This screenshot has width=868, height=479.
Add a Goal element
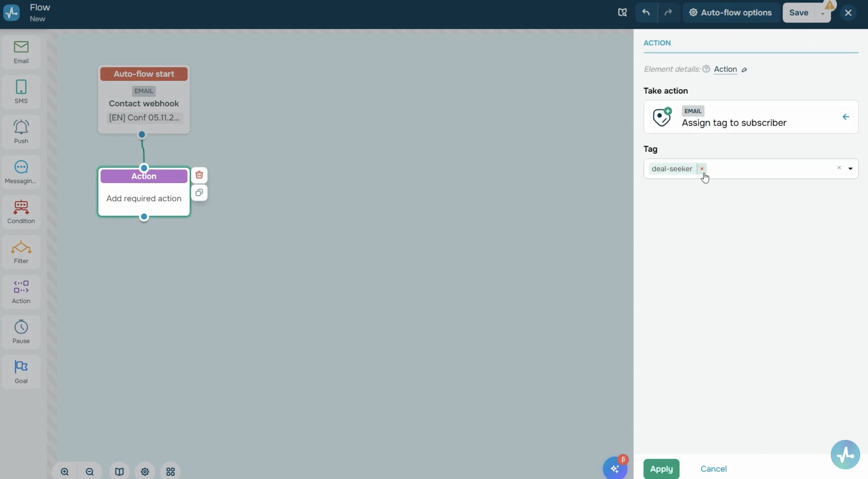(x=21, y=372)
